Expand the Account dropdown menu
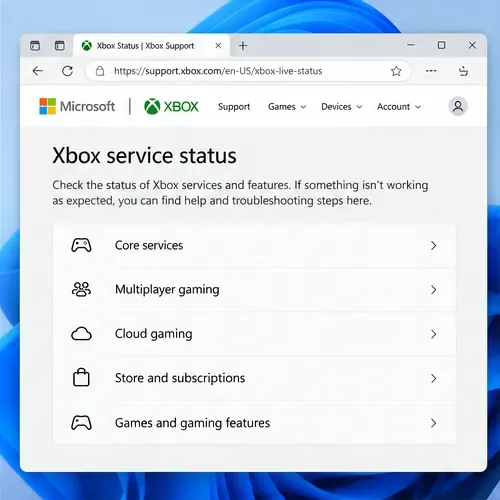500x500 pixels. pyautogui.click(x=399, y=107)
